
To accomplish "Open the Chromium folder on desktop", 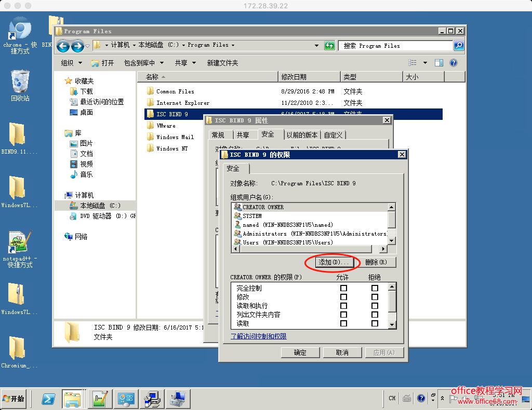I will click(19, 352).
